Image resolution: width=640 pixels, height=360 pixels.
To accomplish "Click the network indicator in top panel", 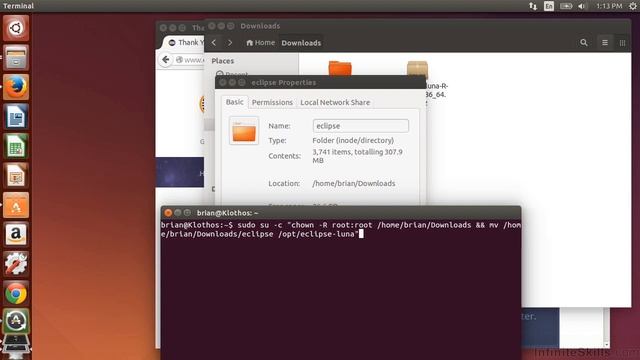I will tap(533, 6).
